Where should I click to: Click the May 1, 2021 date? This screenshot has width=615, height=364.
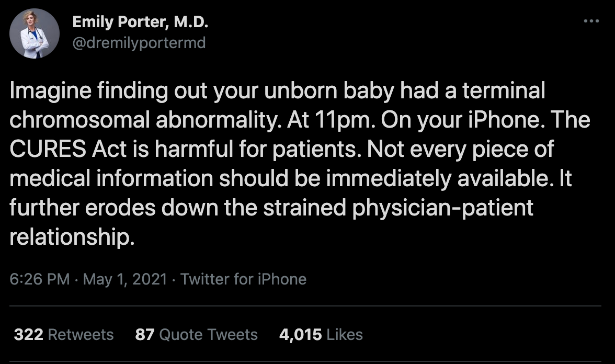click(x=125, y=279)
